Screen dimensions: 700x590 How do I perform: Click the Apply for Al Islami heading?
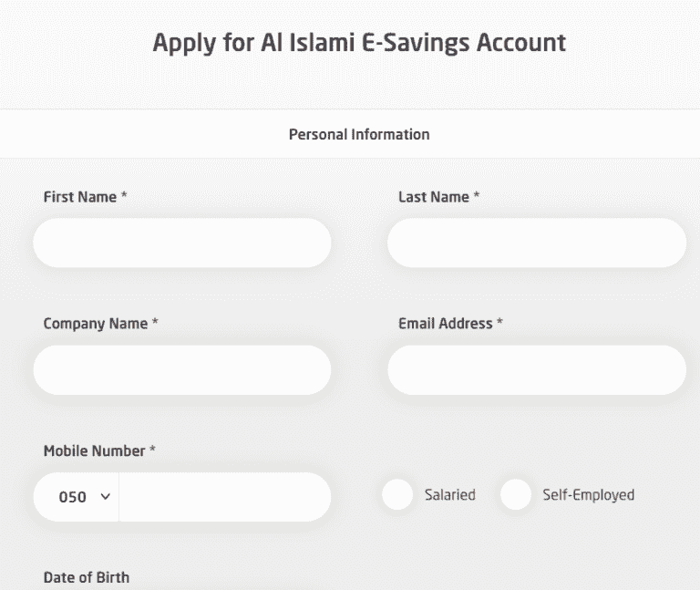(359, 44)
